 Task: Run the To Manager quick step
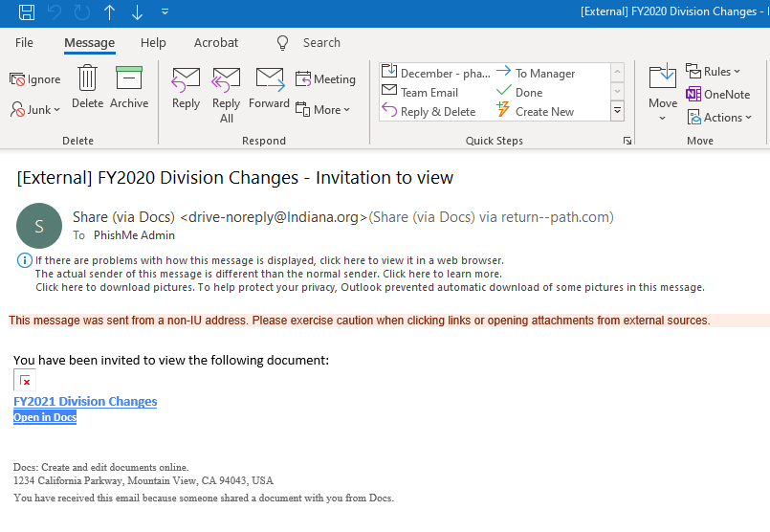[x=536, y=73]
